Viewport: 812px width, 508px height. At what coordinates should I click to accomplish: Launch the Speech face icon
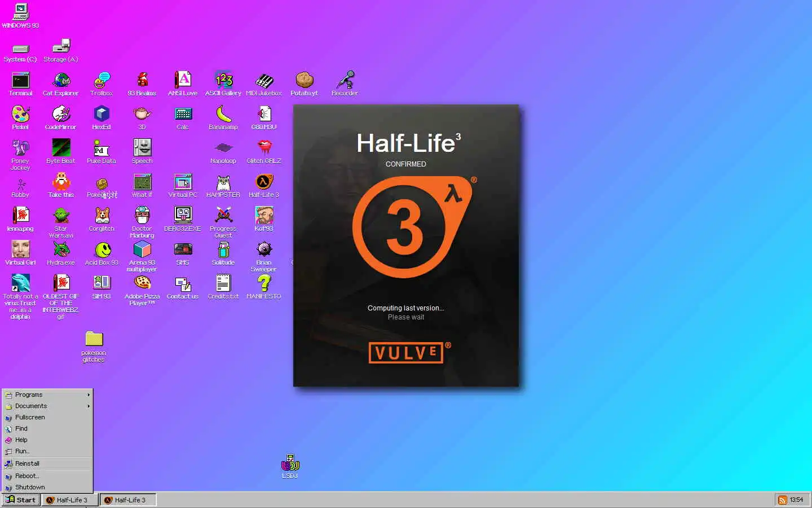[x=142, y=152]
